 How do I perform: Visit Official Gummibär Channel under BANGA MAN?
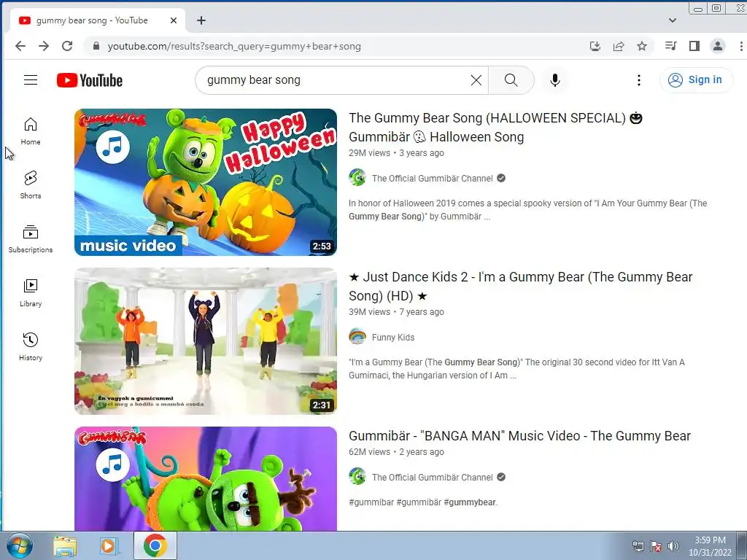[x=432, y=477]
